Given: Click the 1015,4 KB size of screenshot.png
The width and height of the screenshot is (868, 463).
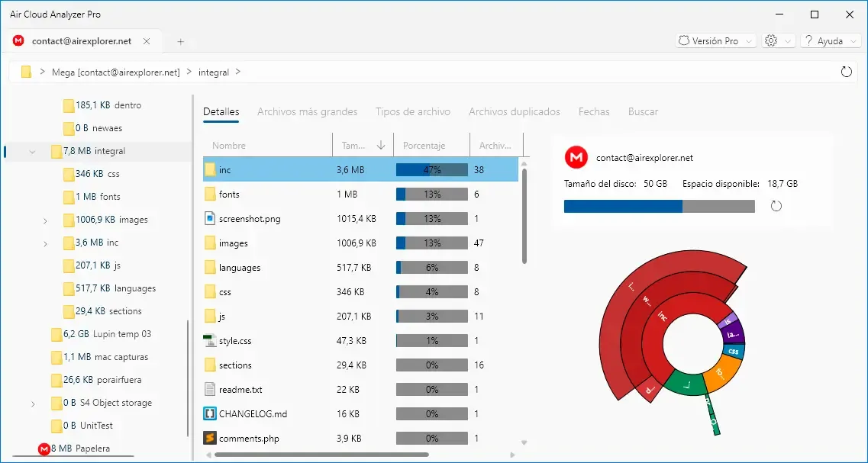Looking at the screenshot, I should (x=357, y=218).
